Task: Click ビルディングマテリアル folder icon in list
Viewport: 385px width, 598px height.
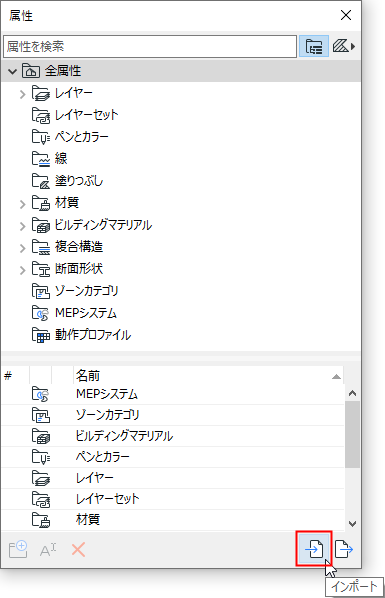Action: (x=41, y=436)
